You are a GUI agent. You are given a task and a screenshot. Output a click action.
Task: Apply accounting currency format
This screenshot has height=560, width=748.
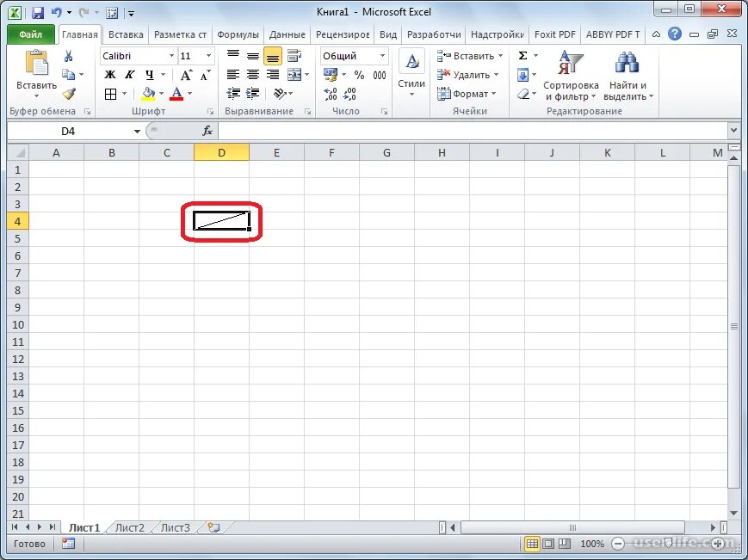(331, 75)
